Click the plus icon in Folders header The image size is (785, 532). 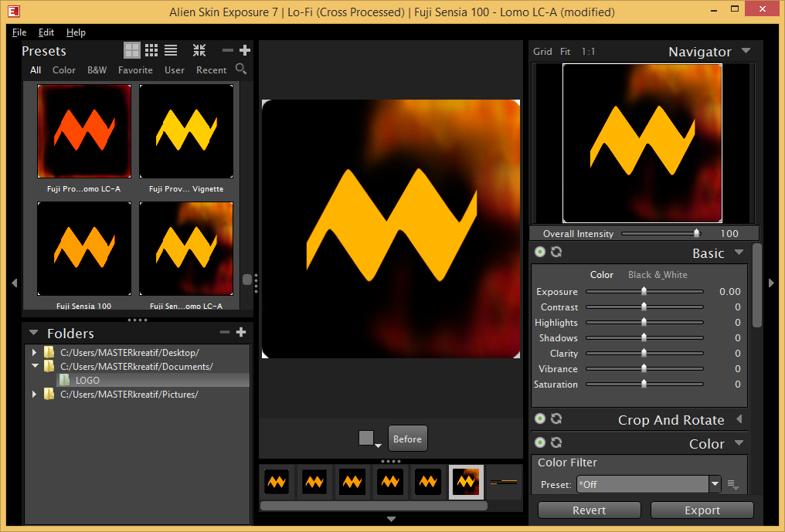(241, 332)
